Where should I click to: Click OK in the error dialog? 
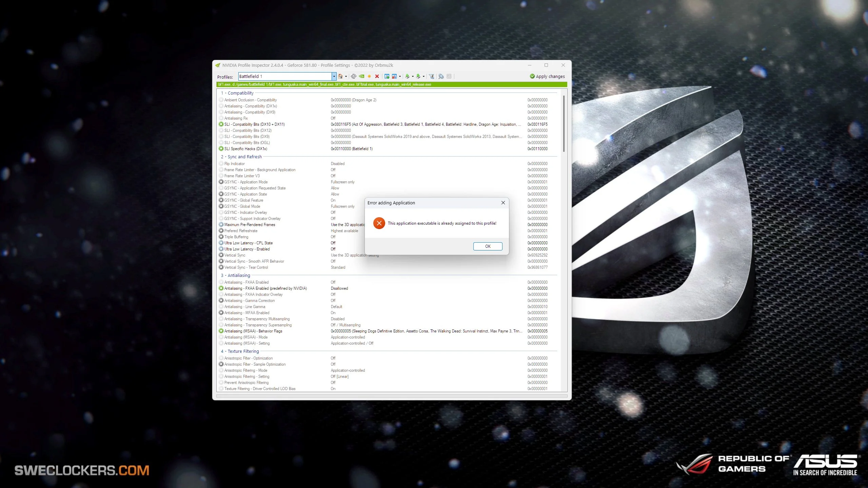click(488, 246)
